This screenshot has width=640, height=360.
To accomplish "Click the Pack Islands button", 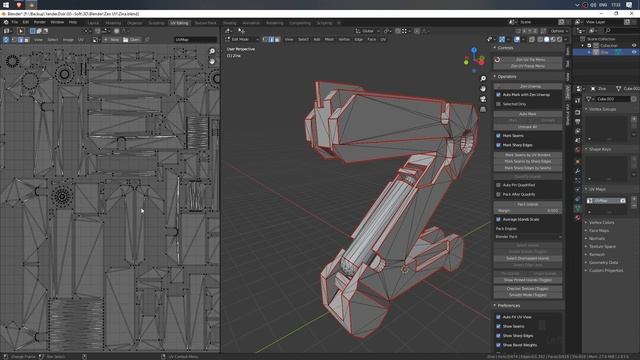I will click(x=528, y=204).
